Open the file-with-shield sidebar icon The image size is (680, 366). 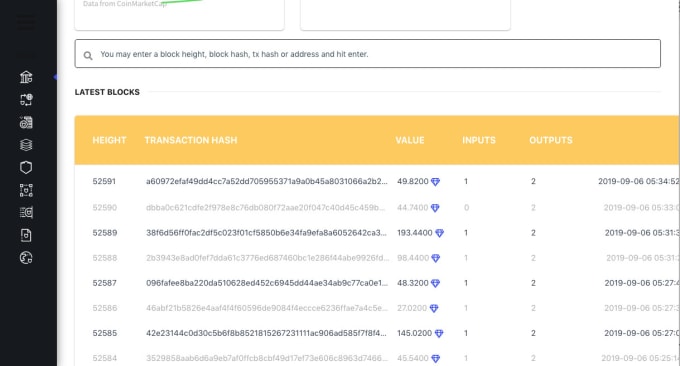26,235
